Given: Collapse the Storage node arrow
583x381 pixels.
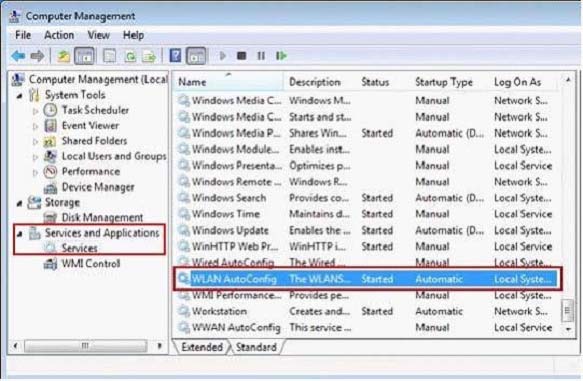Looking at the screenshot, I should (20, 203).
